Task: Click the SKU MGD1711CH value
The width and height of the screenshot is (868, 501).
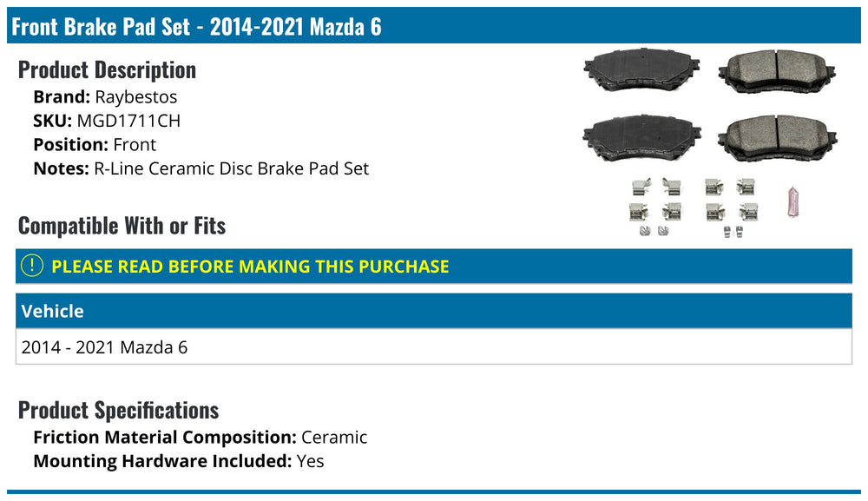Action: [x=128, y=121]
